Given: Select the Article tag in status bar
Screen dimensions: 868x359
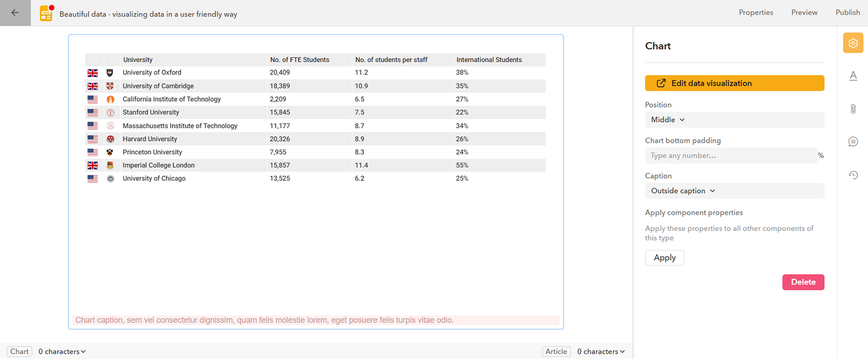Looking at the screenshot, I should click(556, 351).
